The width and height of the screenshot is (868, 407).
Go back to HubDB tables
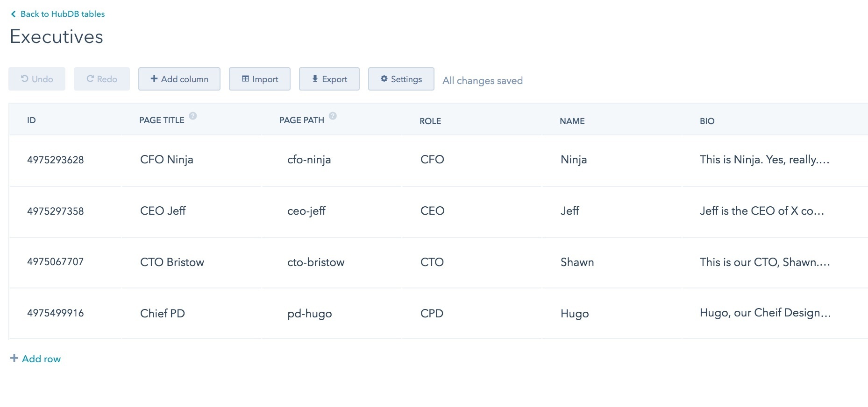(62, 14)
